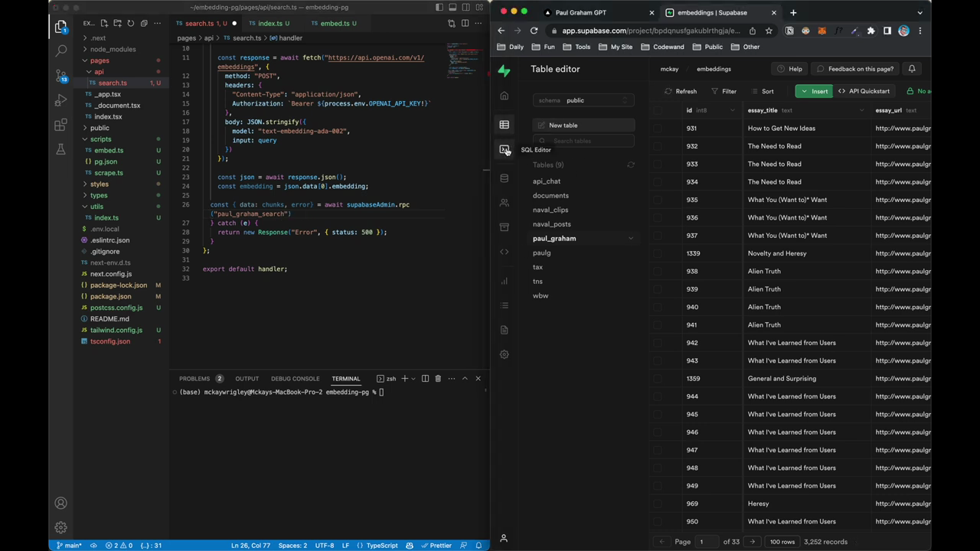Open OUTPUT panel tab
This screenshot has width=980, height=551.
pos(247,378)
